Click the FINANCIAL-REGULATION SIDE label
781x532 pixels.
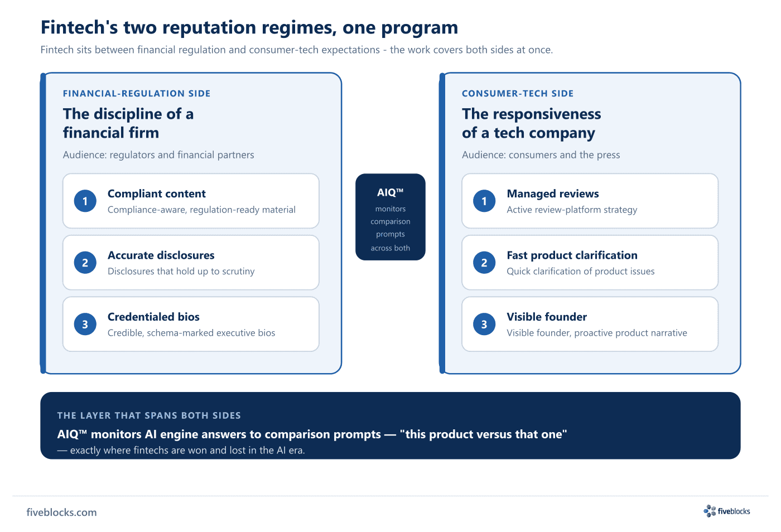(x=137, y=94)
